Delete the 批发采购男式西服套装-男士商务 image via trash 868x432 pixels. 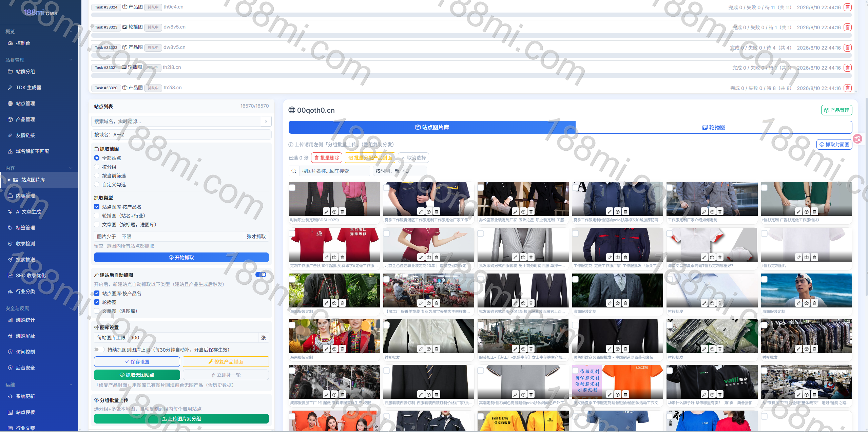(531, 257)
